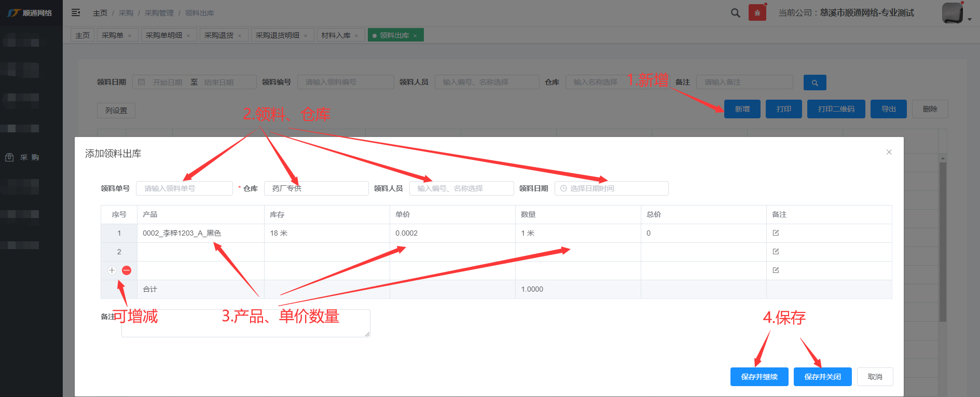The height and width of the screenshot is (397, 980).
Task: Open the 仓库 dropdown showing 药厂专供
Action: pyautogui.click(x=316, y=188)
